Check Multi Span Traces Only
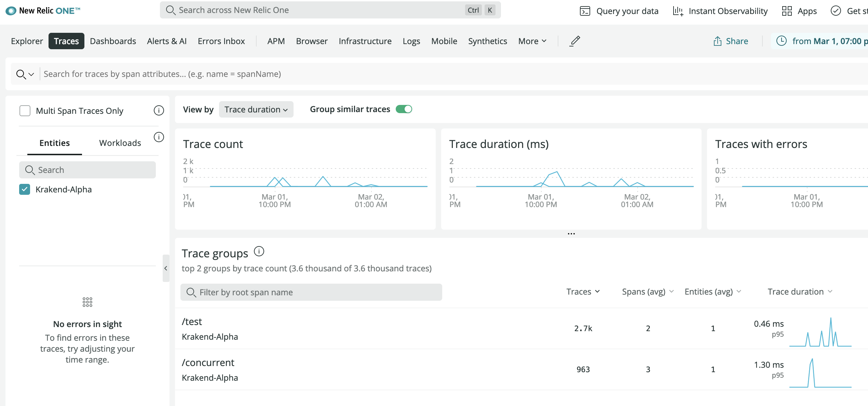The image size is (868, 406). pyautogui.click(x=25, y=110)
